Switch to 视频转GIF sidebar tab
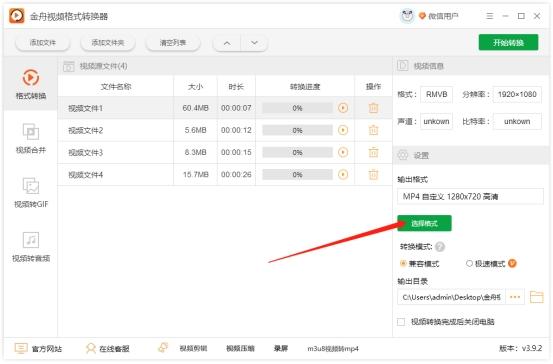The image size is (553, 364). [x=31, y=193]
